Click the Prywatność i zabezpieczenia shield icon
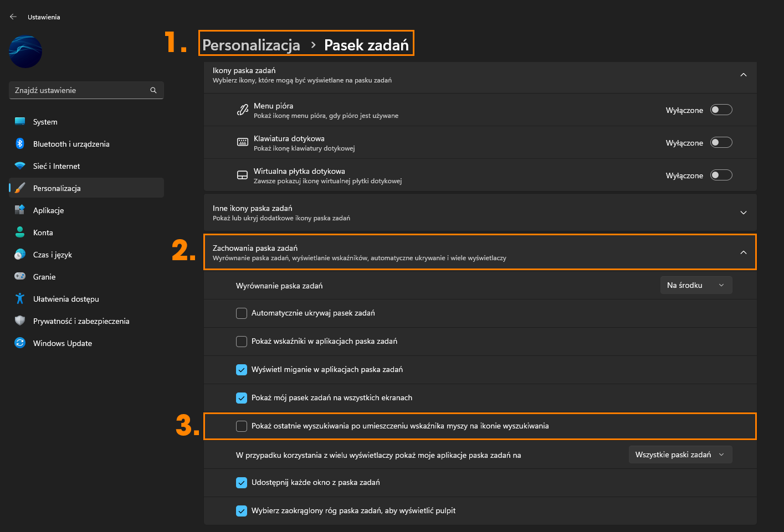Viewport: 784px width, 532px height. click(20, 321)
